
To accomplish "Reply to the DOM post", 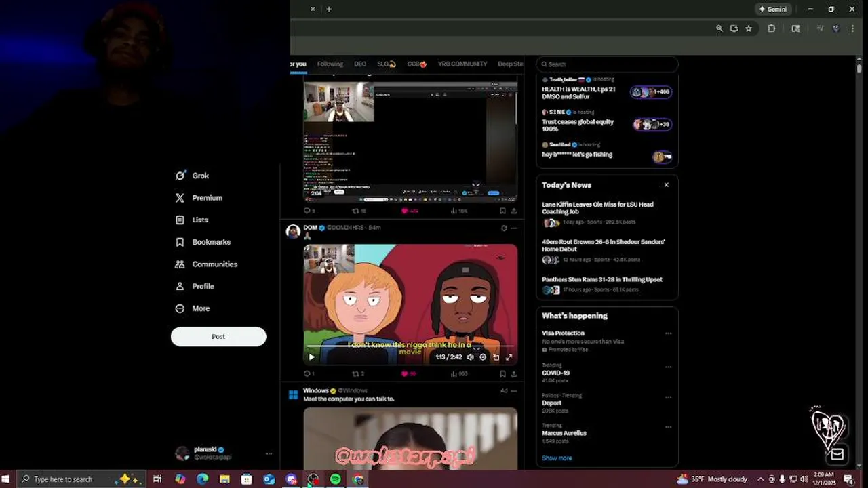I will tap(309, 373).
